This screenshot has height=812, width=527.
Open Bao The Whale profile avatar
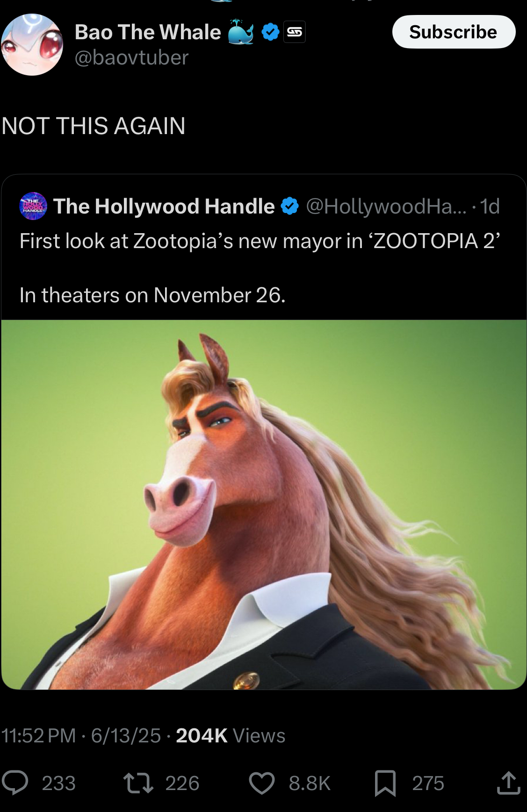point(32,45)
